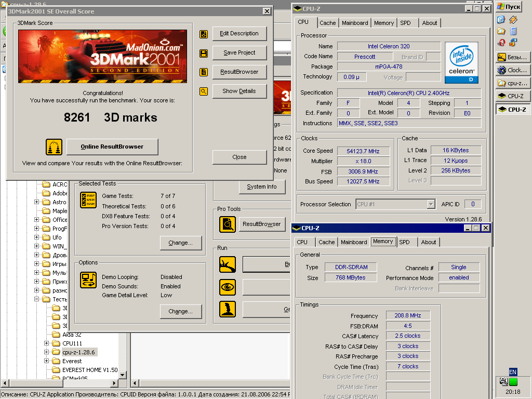Expand the Ufo folder
Image resolution: width=532 pixels, height=399 pixels.
point(37,237)
